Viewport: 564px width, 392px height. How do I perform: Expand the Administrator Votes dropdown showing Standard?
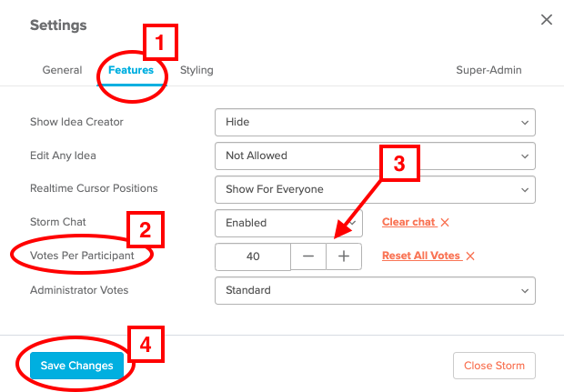click(375, 290)
